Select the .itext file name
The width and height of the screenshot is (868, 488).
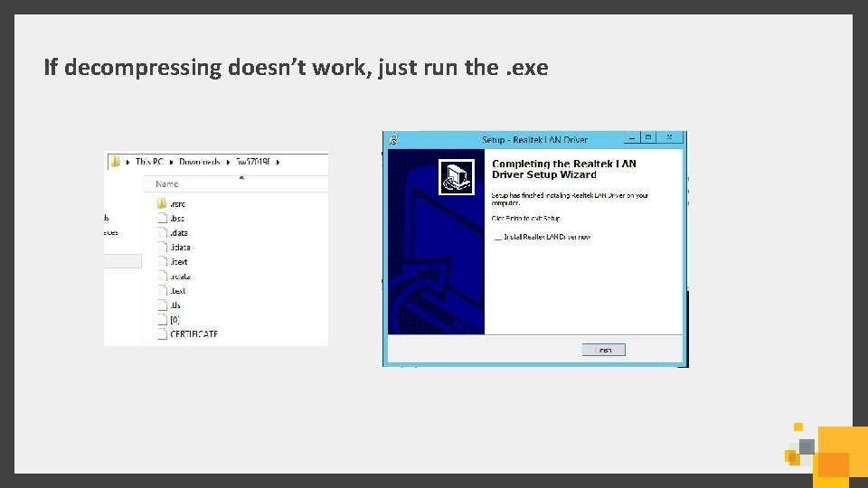[x=179, y=262]
